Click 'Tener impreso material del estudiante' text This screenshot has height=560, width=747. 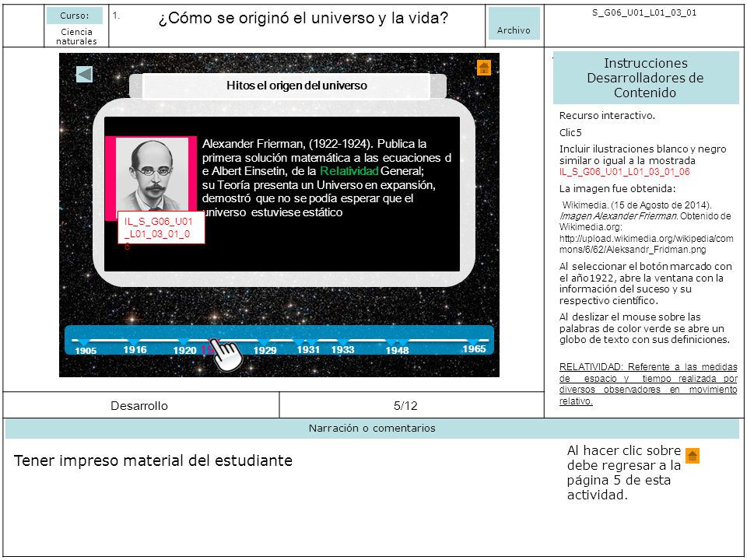153,460
